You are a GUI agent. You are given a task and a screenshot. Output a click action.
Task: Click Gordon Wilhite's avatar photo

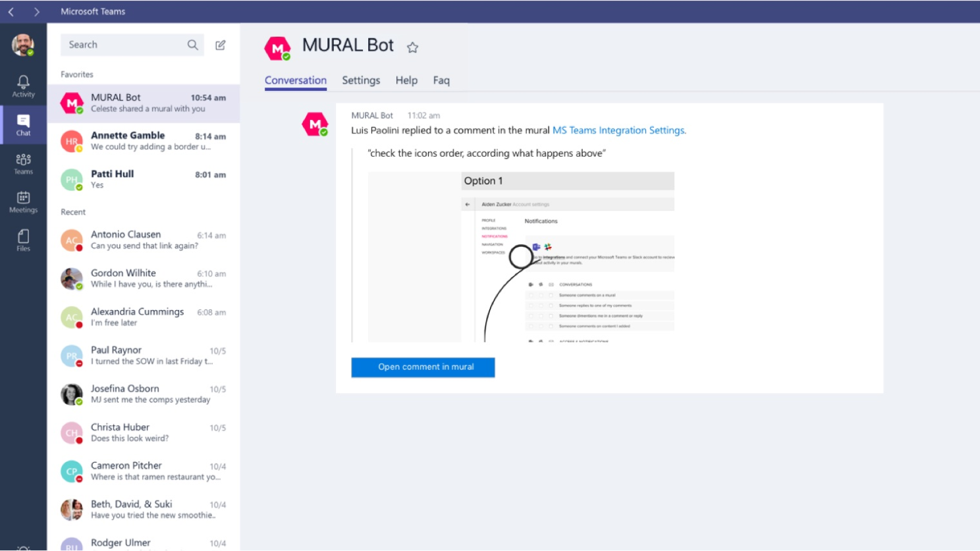click(72, 278)
